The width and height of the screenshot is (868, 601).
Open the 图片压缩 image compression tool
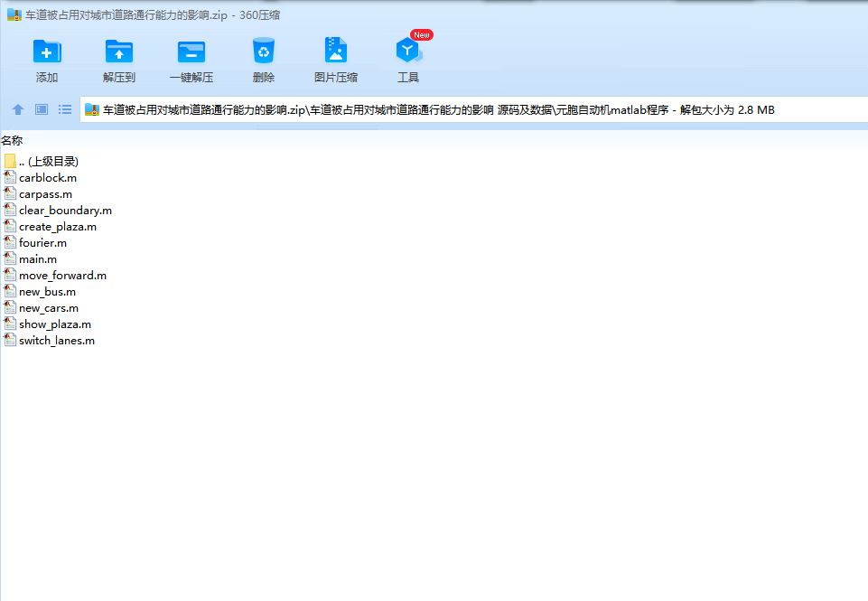335,51
